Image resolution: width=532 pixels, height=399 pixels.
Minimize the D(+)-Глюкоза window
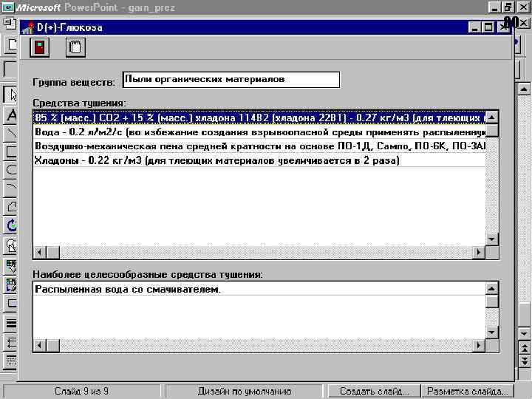[x=474, y=27]
